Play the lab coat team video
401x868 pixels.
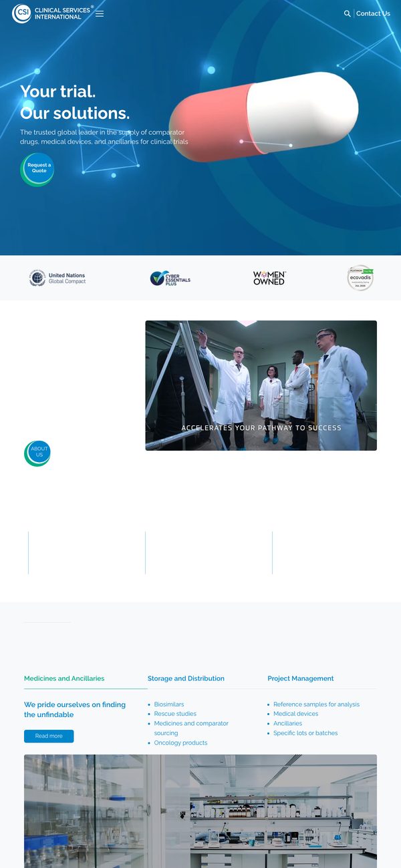click(x=261, y=385)
